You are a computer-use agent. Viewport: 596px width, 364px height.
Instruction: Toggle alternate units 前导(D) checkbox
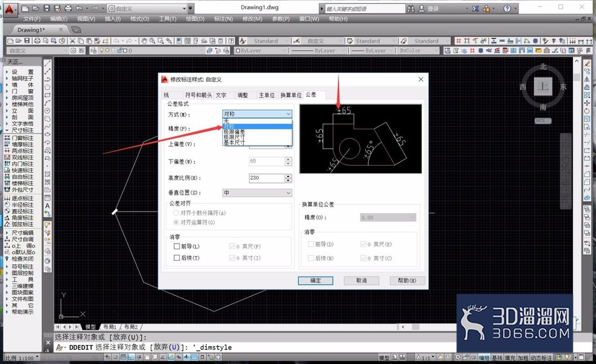point(311,244)
